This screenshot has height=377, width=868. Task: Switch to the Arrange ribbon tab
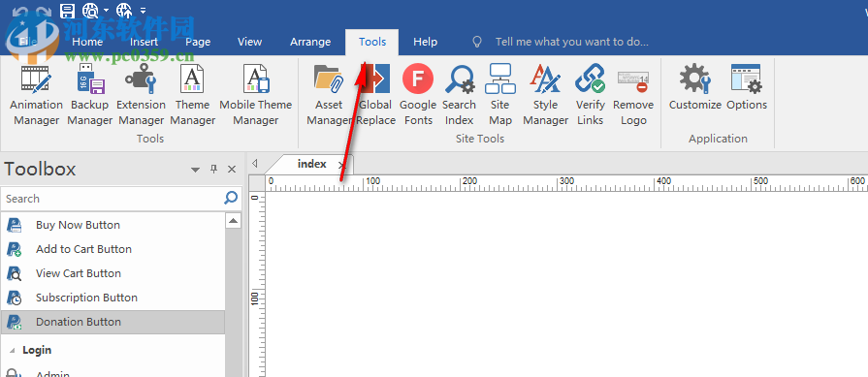click(x=310, y=42)
